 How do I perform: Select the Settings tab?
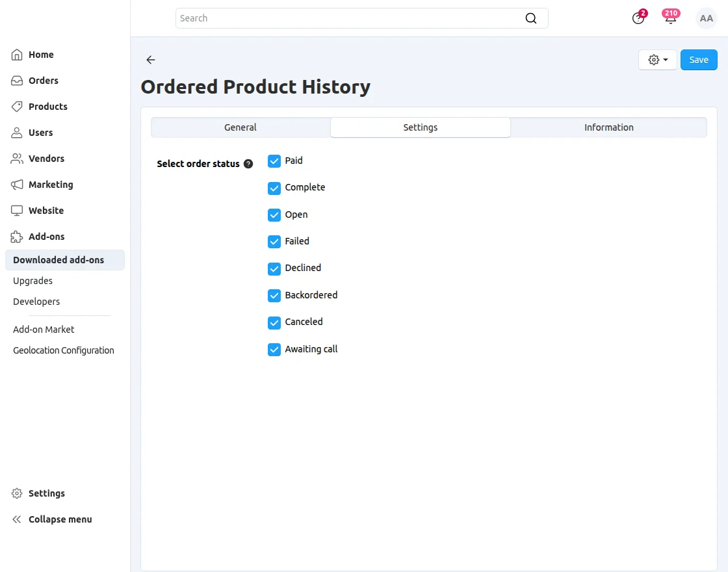pos(420,127)
